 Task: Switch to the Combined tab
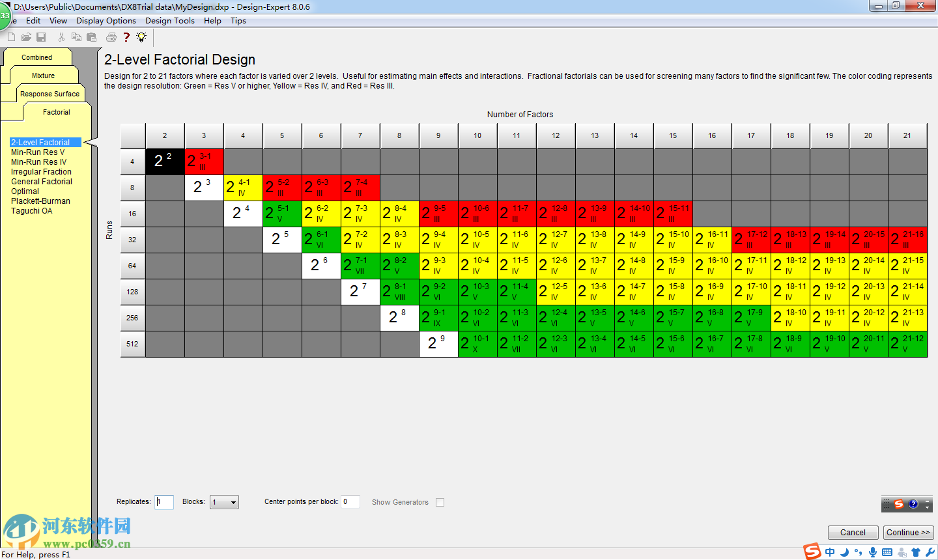click(37, 57)
